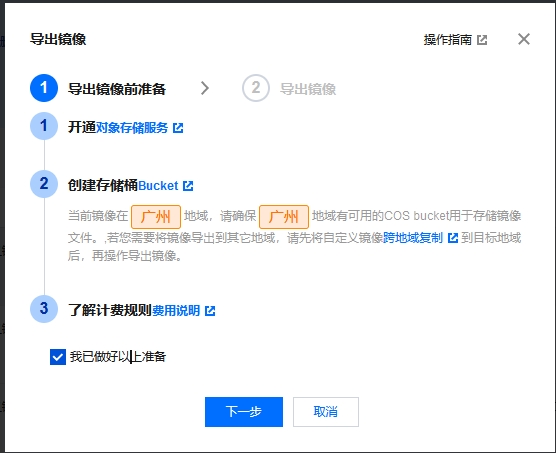This screenshot has width=556, height=453.
Task: Click the 取消 button
Action: click(x=326, y=412)
